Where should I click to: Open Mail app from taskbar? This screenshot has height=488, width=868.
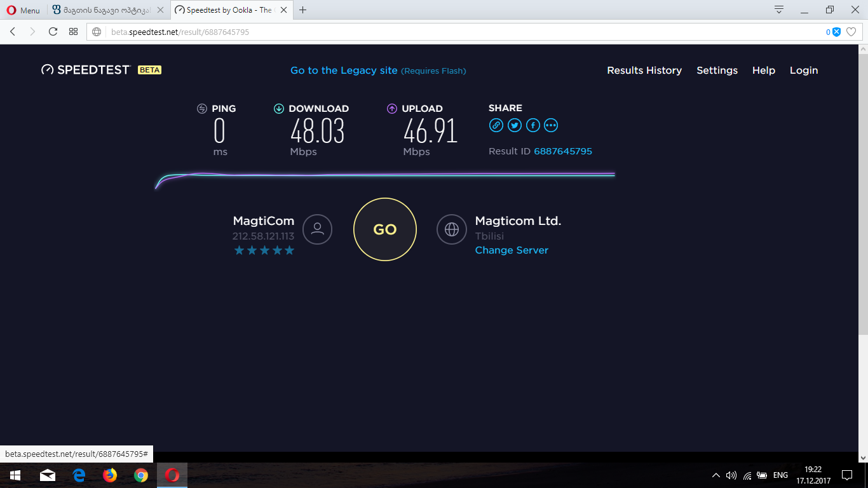pyautogui.click(x=48, y=475)
